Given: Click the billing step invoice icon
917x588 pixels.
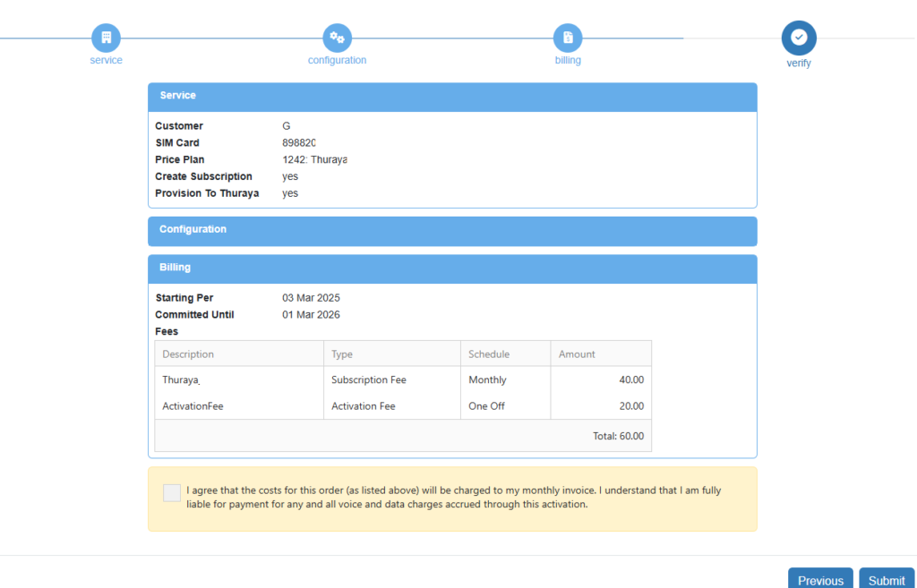Looking at the screenshot, I should click(568, 38).
